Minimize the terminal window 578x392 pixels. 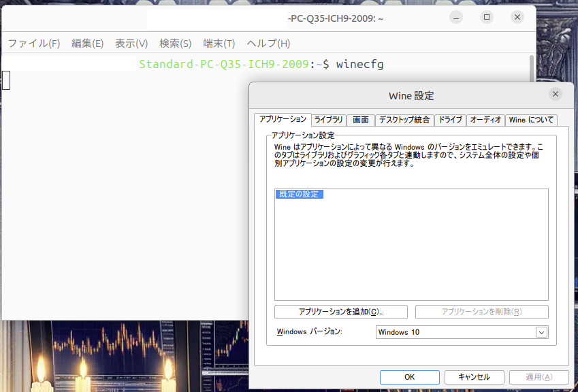456,18
